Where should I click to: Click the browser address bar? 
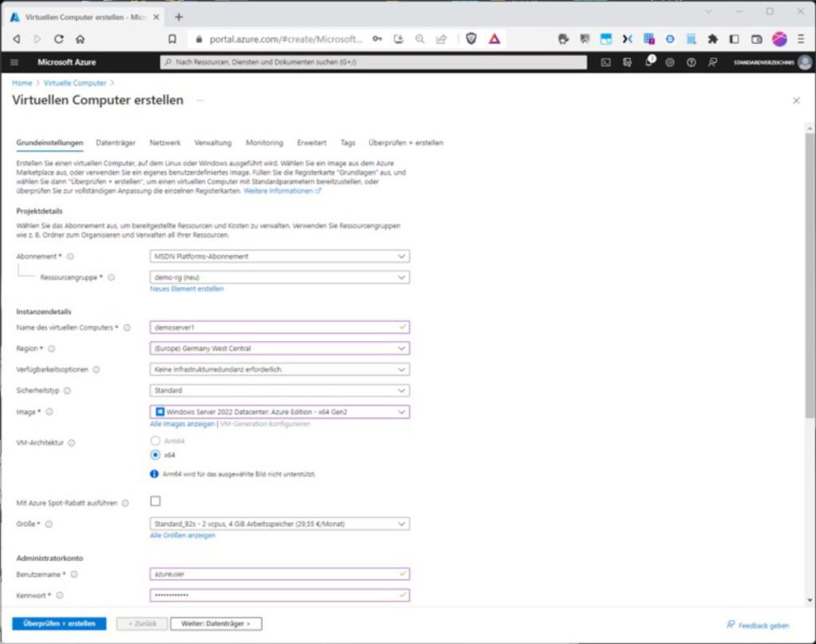point(285,39)
